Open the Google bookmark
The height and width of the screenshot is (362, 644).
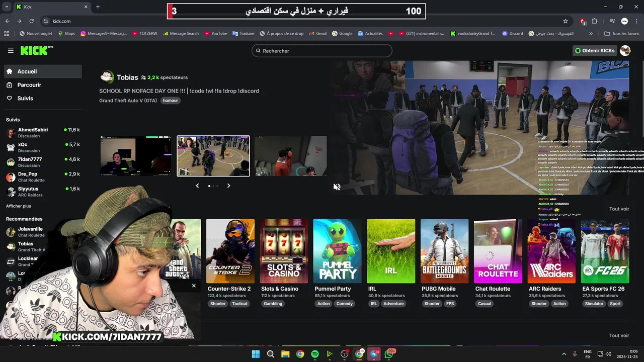pos(342,34)
